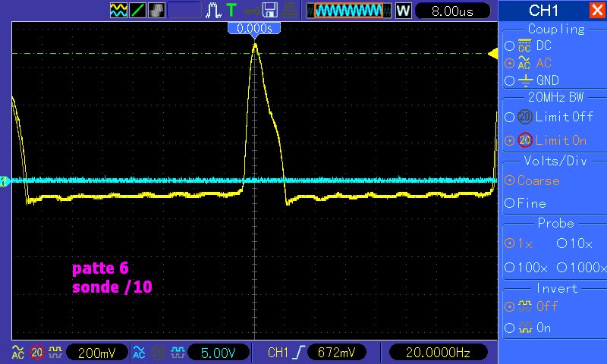Viewport: 607px width, 364px height.
Task: Close the CH1 menu panel
Action: 596,11
